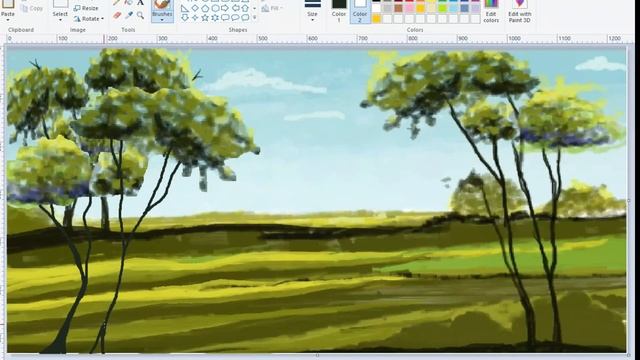Click the right edge canvas resize handle
Image resolution: width=640 pixels, height=360 pixels.
629,200
